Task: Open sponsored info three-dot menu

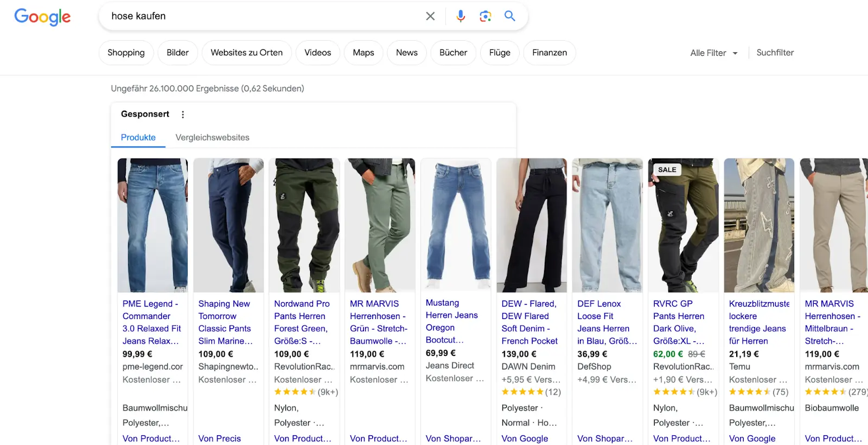Action: click(183, 115)
